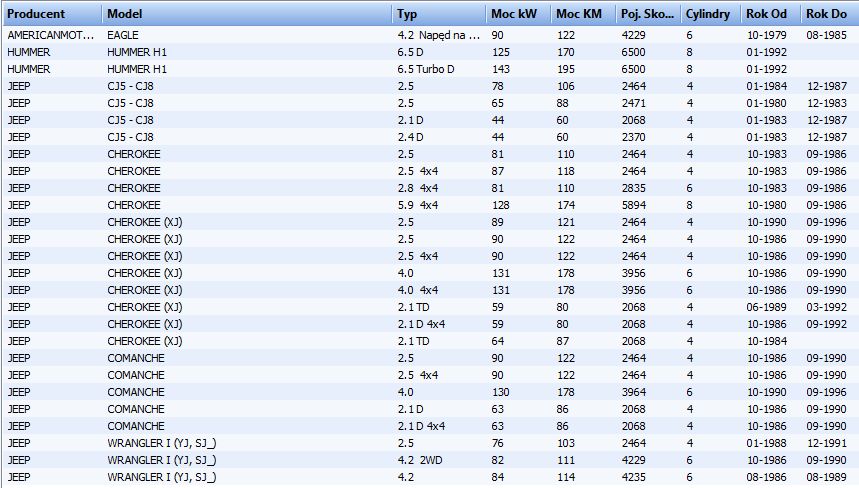Click the Rok Od column header
Image resolution: width=859 pixels, height=488 pixels.
click(770, 14)
